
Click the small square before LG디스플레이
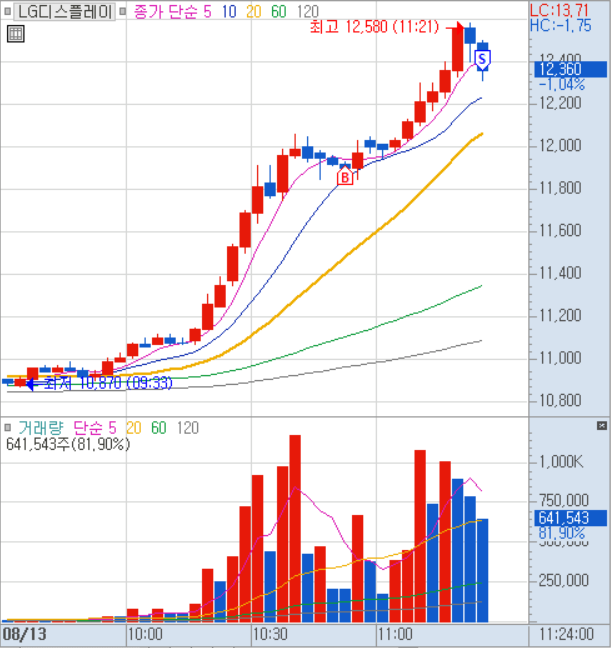point(8,11)
